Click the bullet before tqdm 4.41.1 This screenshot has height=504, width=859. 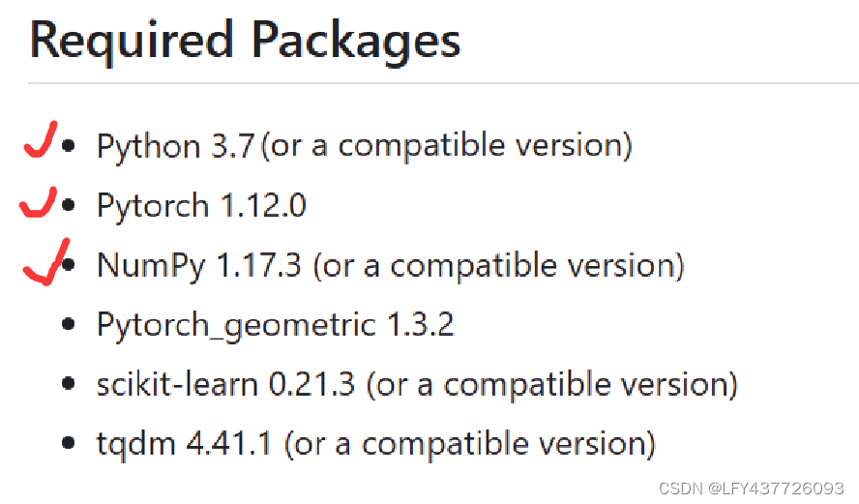click(68, 443)
